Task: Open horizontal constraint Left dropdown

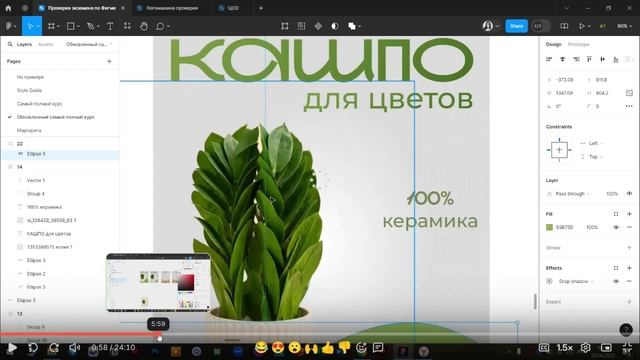Action: pyautogui.click(x=596, y=143)
